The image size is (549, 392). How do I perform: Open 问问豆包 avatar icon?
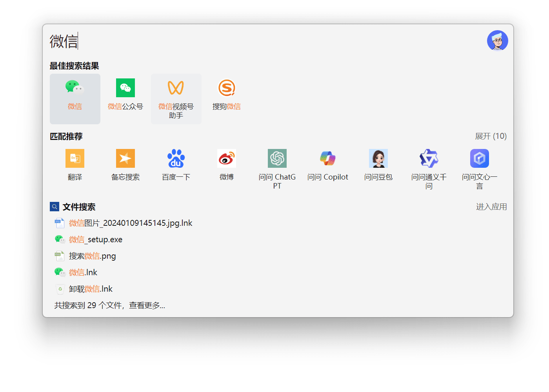pos(378,158)
